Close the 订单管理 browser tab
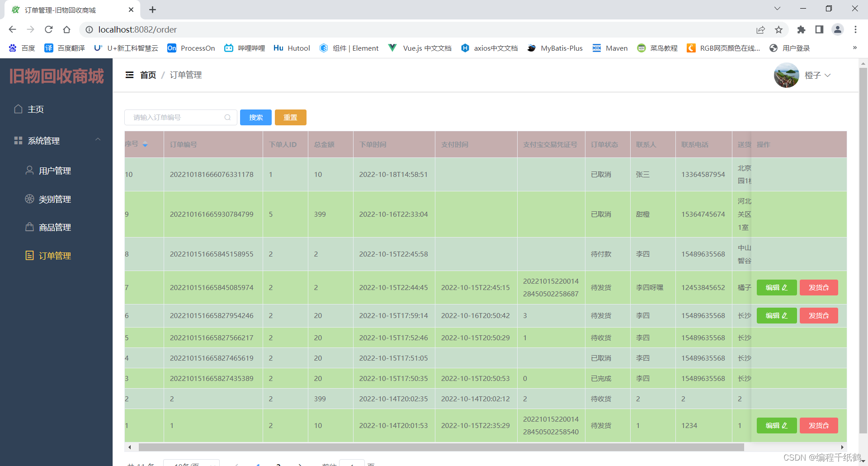Image resolution: width=868 pixels, height=466 pixels. [x=131, y=10]
